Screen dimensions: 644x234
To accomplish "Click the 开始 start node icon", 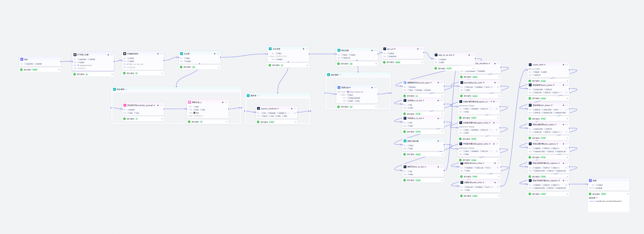I will pos(22,59).
